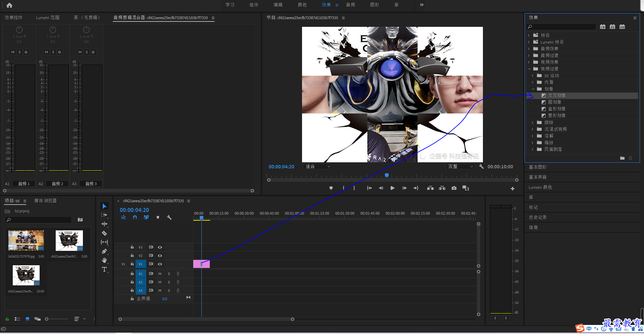
Task: Go to Out point in program monitor
Action: (x=416, y=188)
